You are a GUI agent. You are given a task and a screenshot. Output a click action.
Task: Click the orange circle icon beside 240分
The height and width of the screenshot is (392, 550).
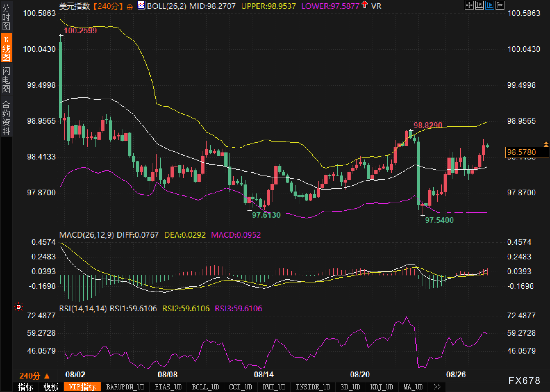point(129,7)
